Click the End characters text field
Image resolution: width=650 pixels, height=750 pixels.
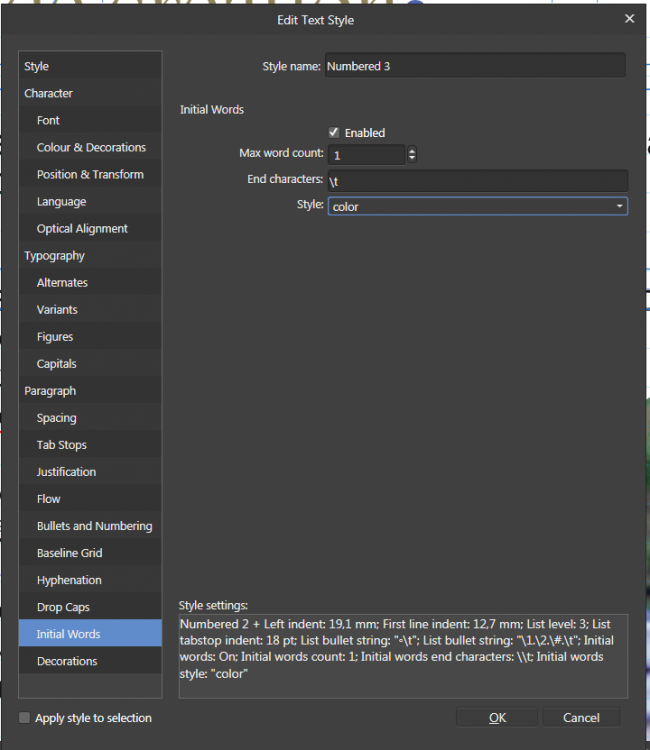(477, 180)
